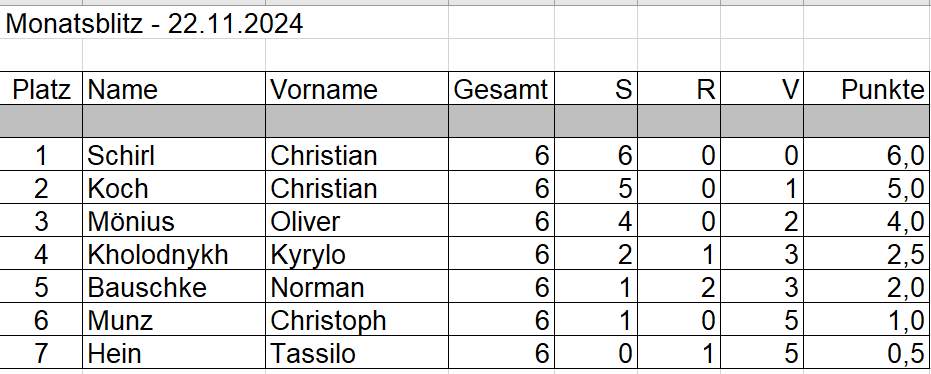This screenshot has height=374, width=931.
Task: Select the Punkte header cell
Action: point(867,89)
